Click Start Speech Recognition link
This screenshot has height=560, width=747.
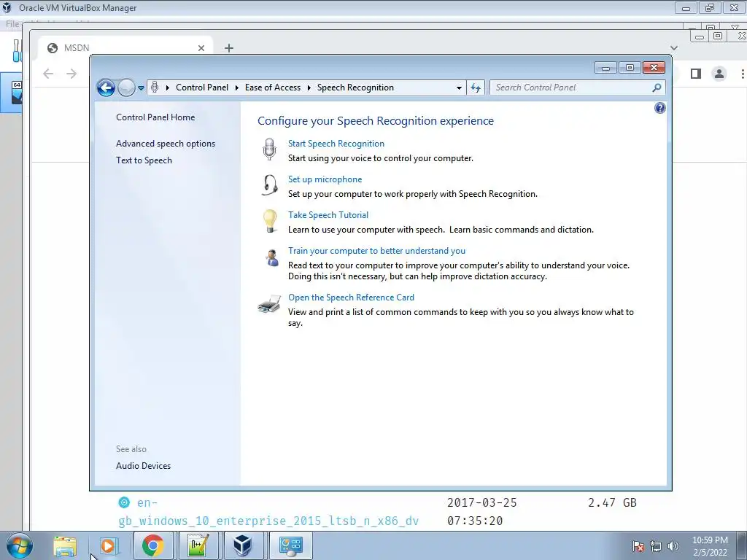[x=336, y=144]
